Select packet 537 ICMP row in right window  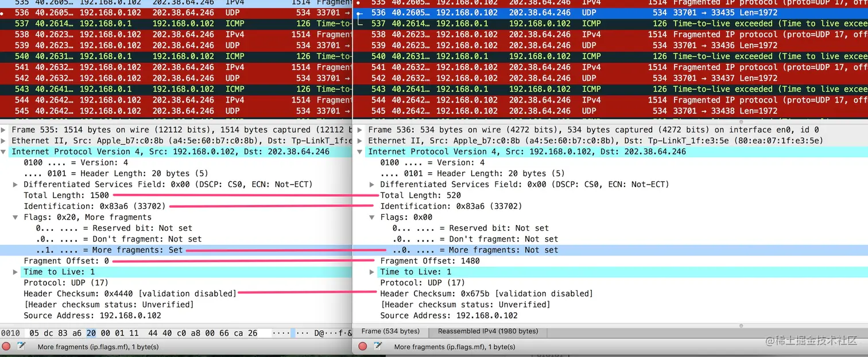(611, 24)
